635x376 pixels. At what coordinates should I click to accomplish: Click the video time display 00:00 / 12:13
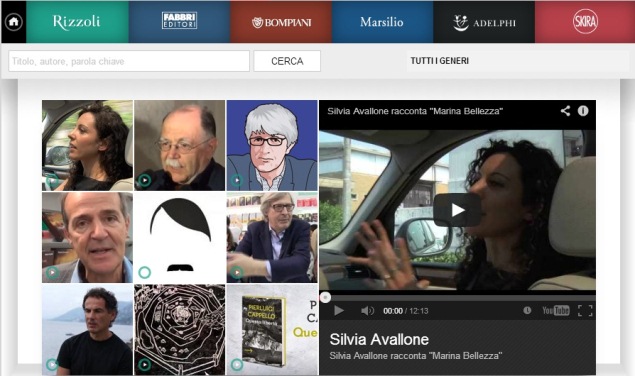(x=406, y=311)
